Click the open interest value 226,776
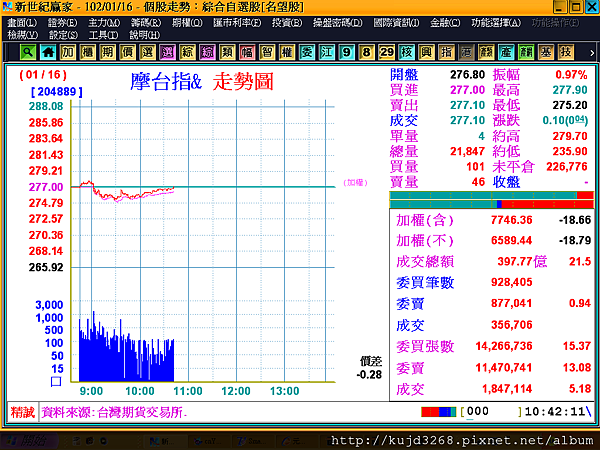The height and width of the screenshot is (450, 600). [567, 166]
